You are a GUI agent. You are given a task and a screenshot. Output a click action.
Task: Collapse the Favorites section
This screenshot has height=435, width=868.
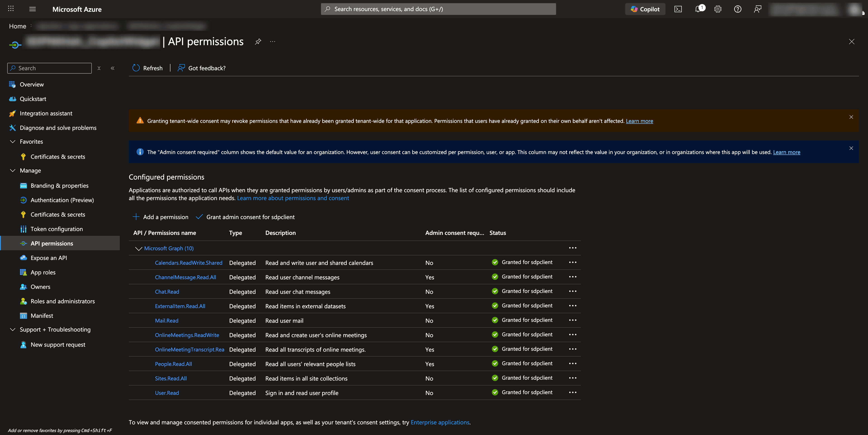(12, 141)
